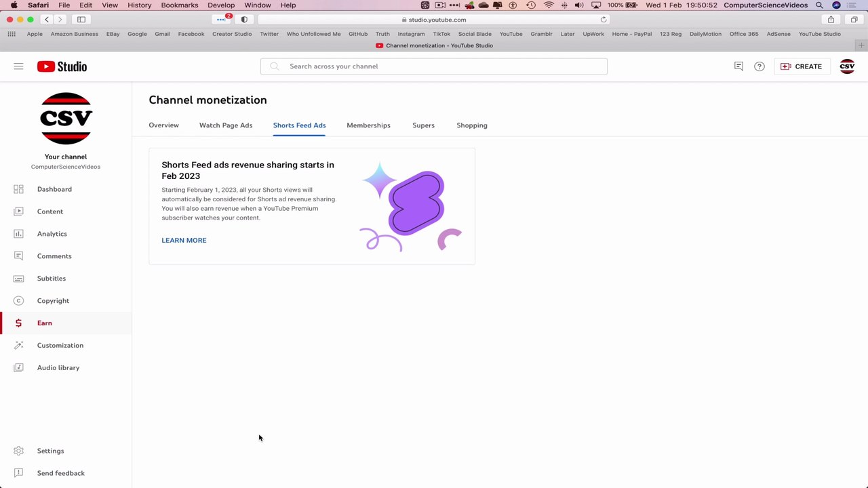Select the Channel monetization browser tab
Screen dimensions: 868x488
pos(434,45)
